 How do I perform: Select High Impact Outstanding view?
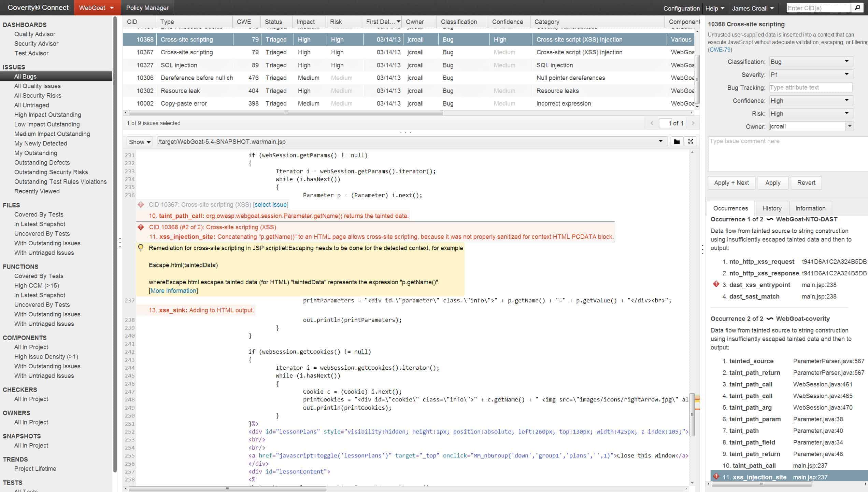[48, 115]
